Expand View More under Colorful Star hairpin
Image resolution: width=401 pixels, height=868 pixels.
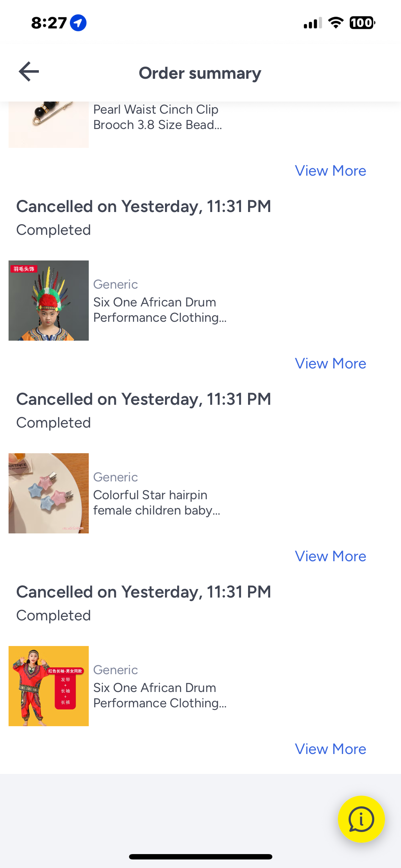(330, 556)
